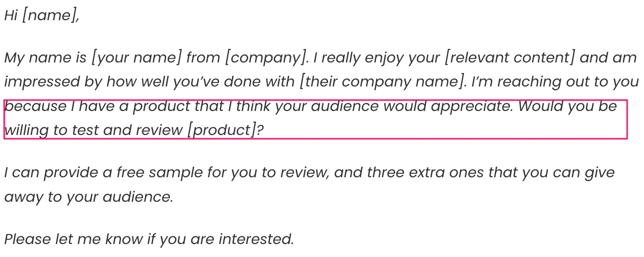Click the phrase "willing to test and review"
Screen dimensions: 644x257
[94, 130]
